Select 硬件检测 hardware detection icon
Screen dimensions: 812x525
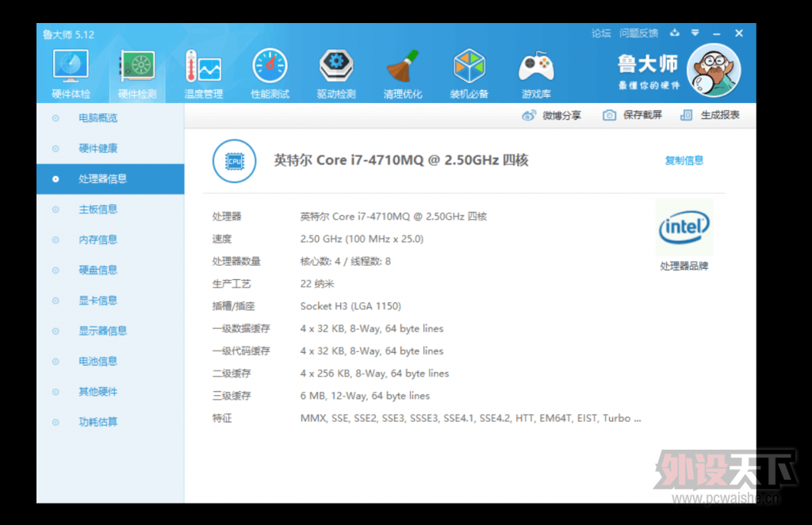pos(137,74)
